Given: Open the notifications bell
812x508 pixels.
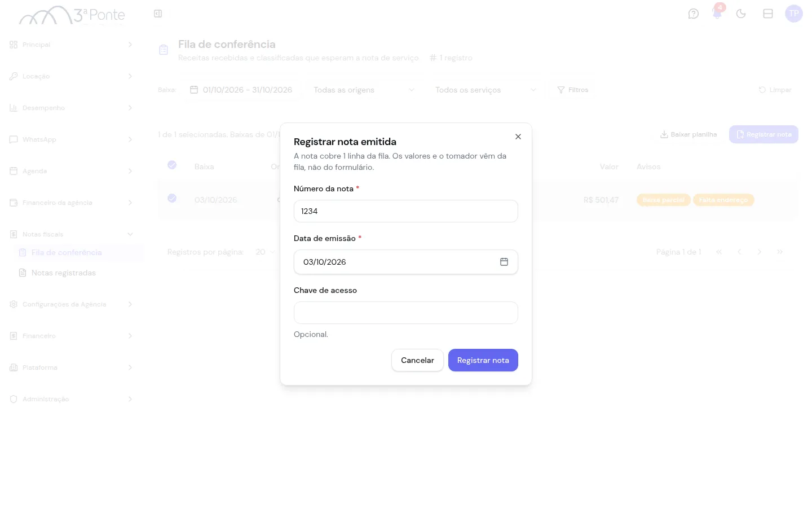Looking at the screenshot, I should (717, 14).
